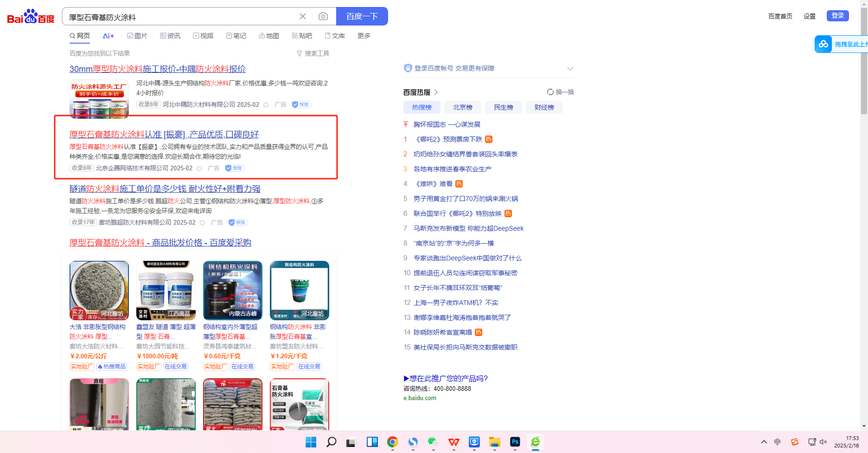868x453 pixels.
Task: Clear the search box with X icon
Action: pos(303,17)
